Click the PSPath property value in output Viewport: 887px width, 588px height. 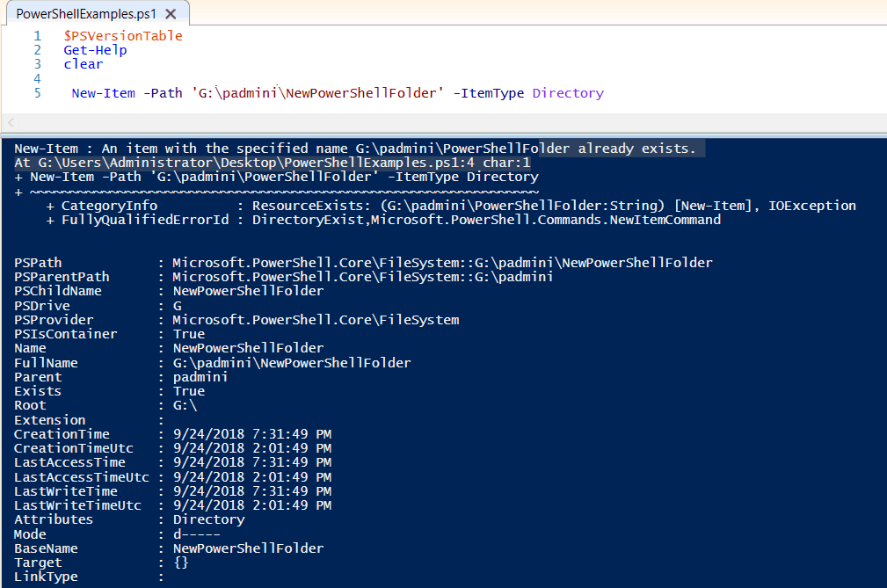coord(440,262)
